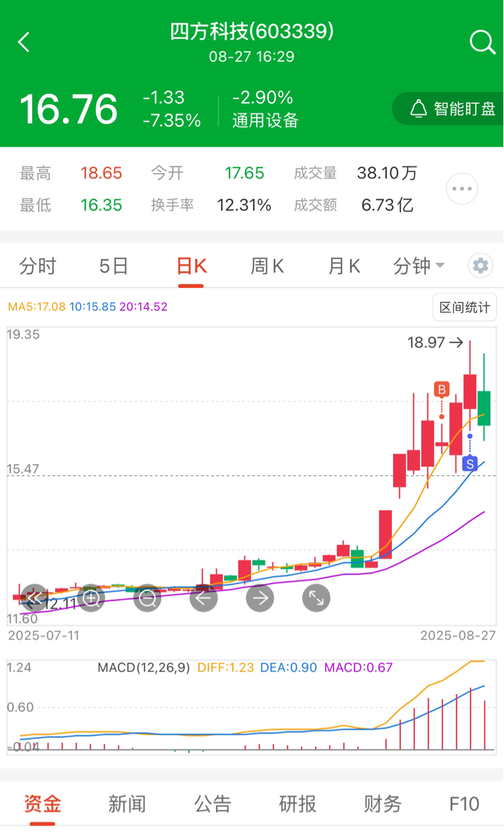
Task: Tap the MA 20:14.52 label
Action: pos(144,307)
